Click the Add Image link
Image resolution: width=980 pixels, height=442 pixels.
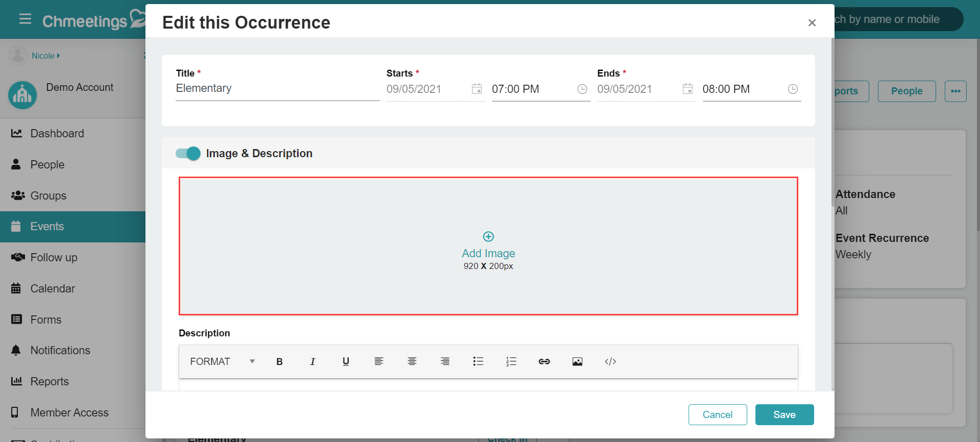[x=488, y=253]
